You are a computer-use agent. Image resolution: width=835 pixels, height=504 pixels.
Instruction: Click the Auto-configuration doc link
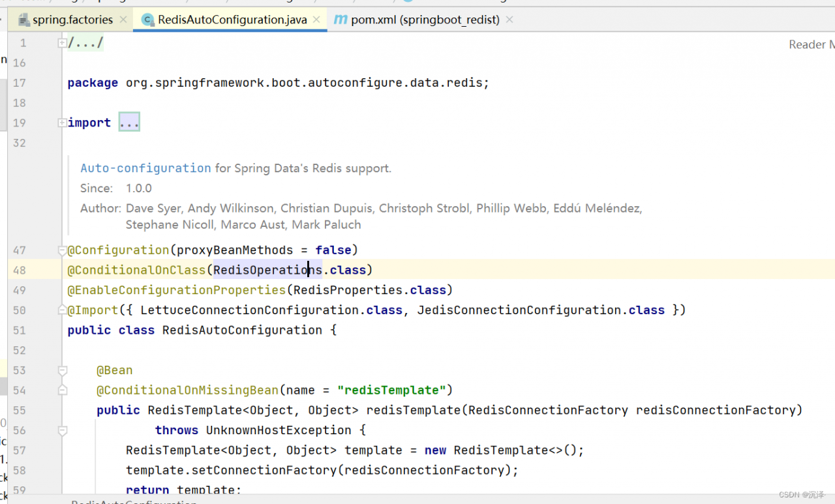(x=145, y=168)
